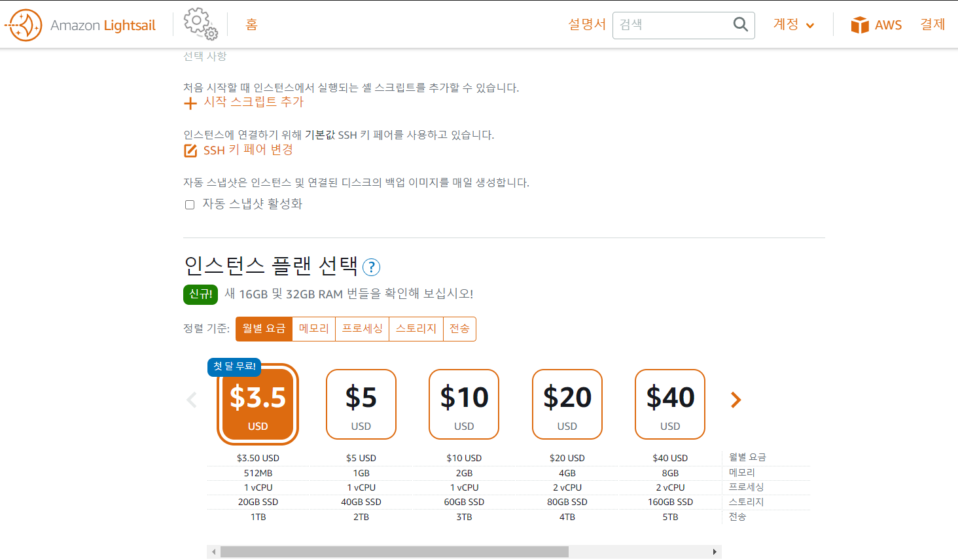Click the 1GB memory value
This screenshot has width=958, height=560.
[x=361, y=473]
